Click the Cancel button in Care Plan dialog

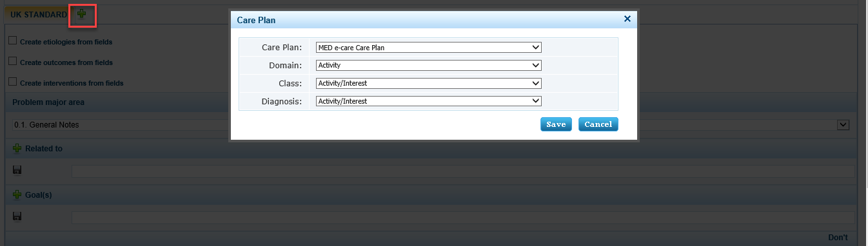point(598,124)
